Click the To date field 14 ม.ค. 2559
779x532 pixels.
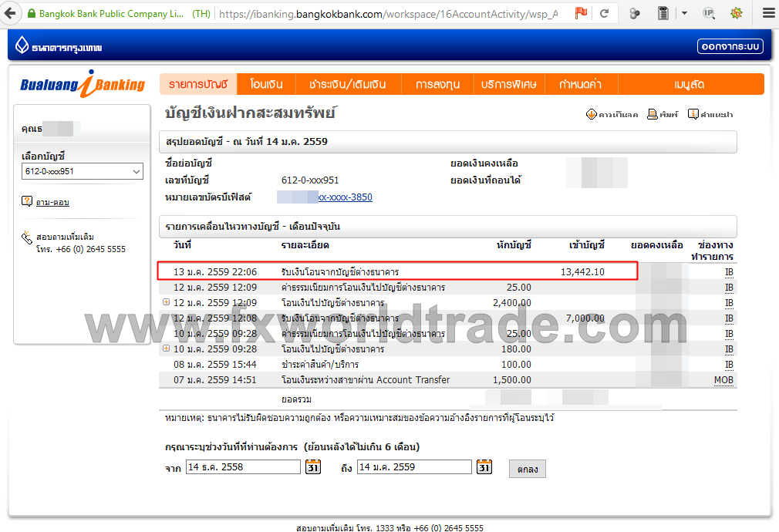coord(414,467)
